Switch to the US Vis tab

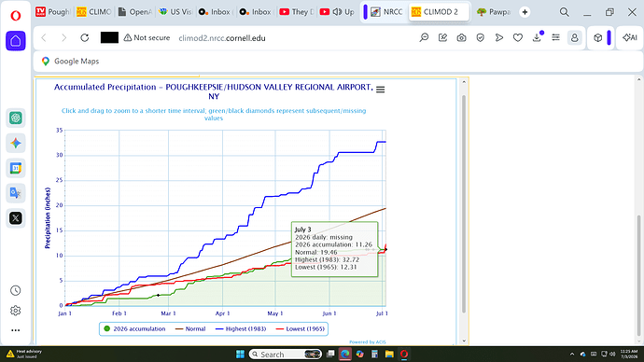(x=175, y=12)
